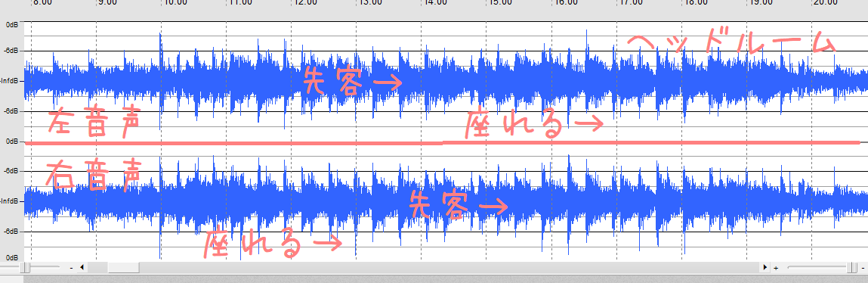This screenshot has width=868, height=283.
Task: Click the 17.00 mark on the time ruler
Action: pyautogui.click(x=631, y=3)
